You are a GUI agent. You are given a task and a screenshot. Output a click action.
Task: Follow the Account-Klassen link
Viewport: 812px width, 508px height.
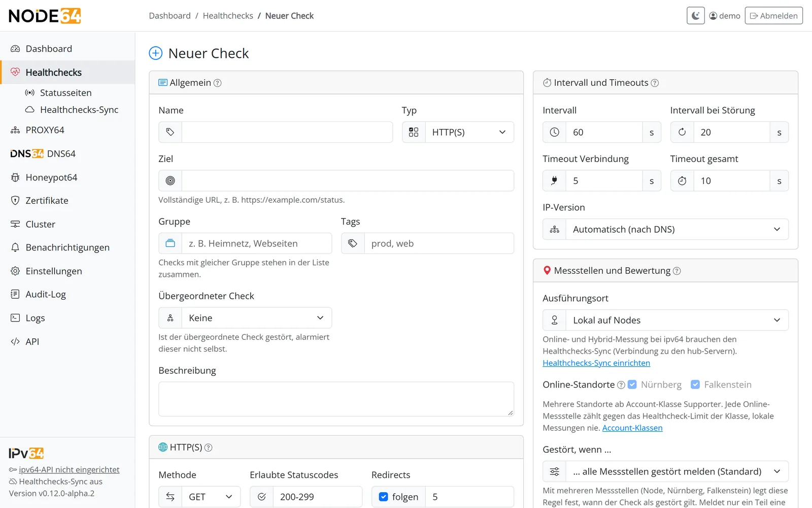(632, 428)
